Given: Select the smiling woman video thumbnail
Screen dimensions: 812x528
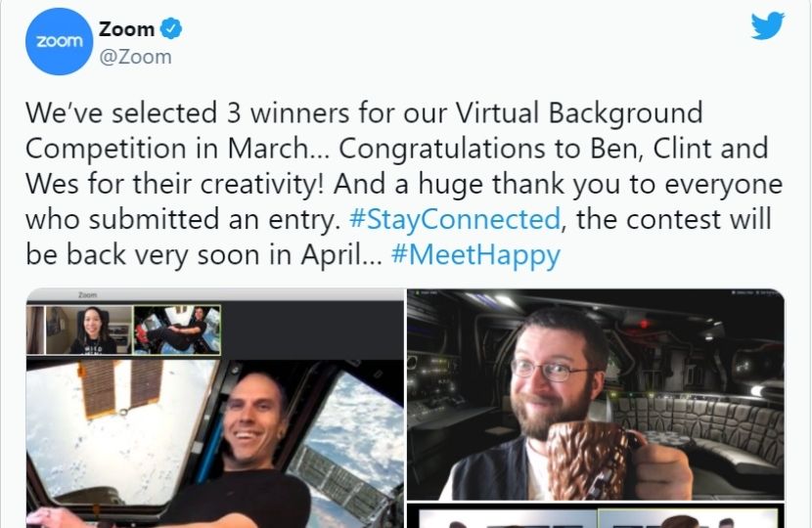Looking at the screenshot, I should (89, 330).
